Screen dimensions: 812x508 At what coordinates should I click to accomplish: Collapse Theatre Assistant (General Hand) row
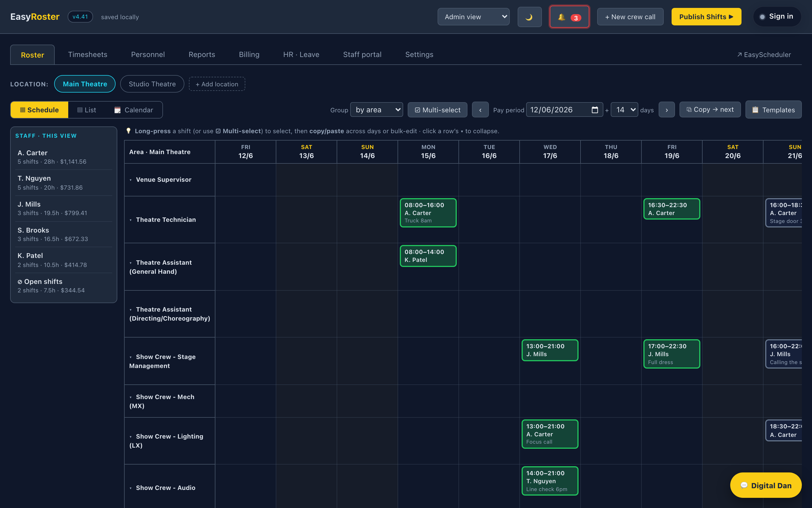point(131,263)
